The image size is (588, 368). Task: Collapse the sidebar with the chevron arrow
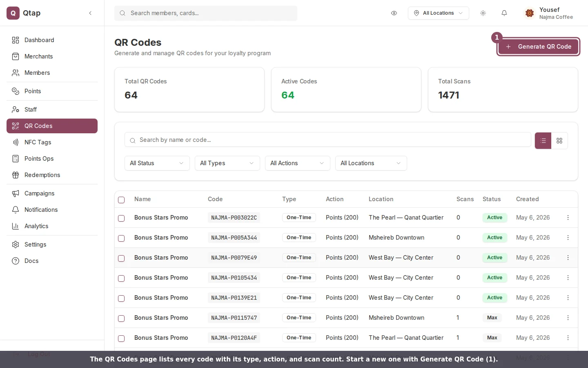point(90,13)
